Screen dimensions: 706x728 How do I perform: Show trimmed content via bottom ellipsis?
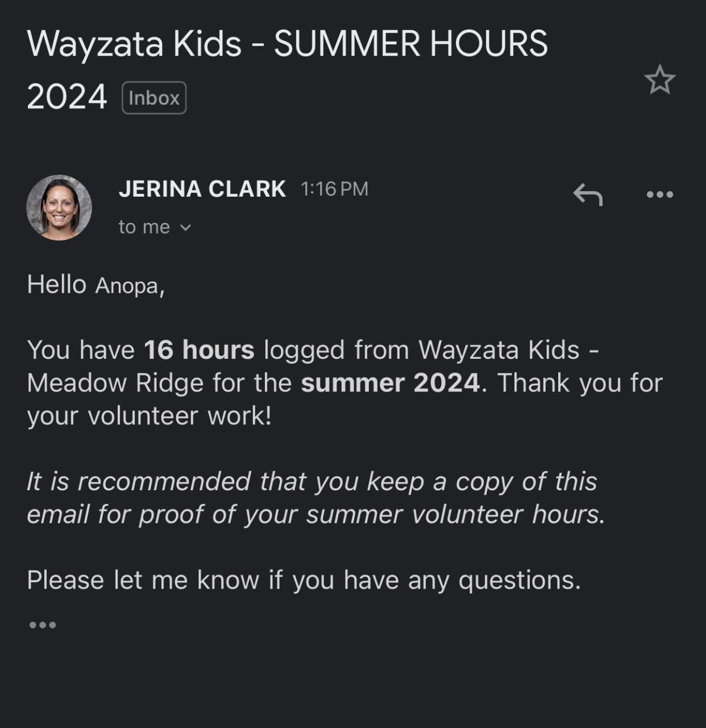click(43, 625)
